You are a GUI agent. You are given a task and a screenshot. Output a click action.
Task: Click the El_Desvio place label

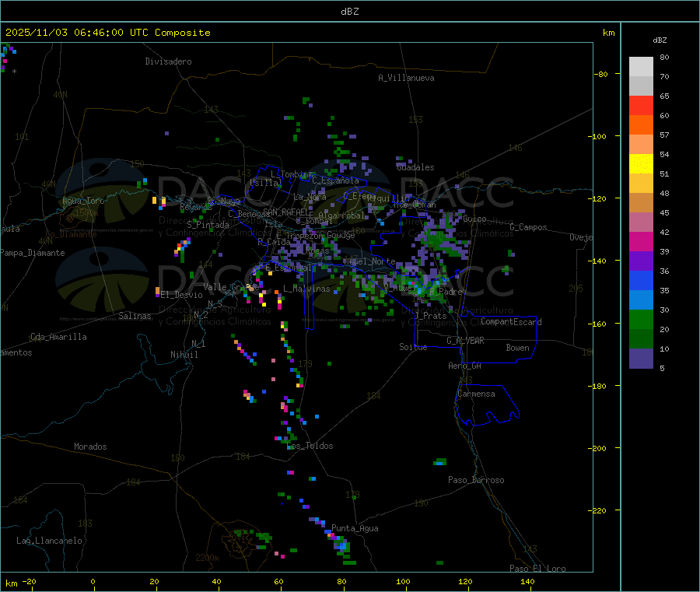coord(181,295)
